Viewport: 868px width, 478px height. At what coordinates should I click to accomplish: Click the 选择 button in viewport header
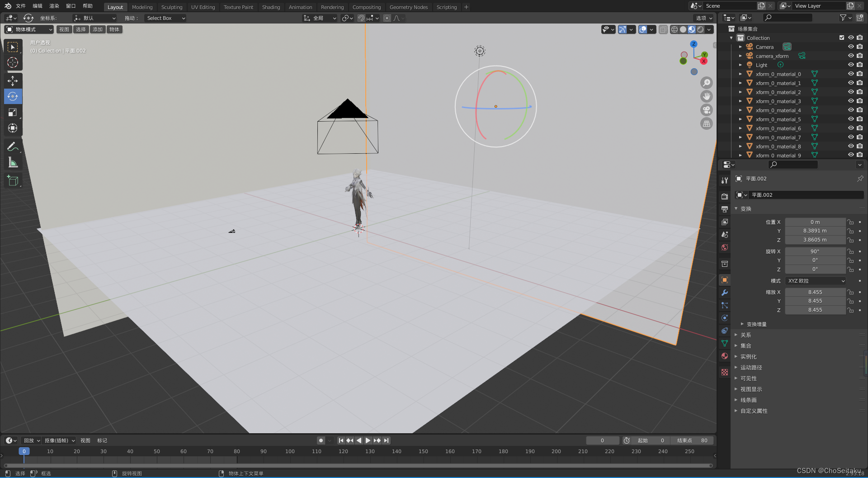81,29
